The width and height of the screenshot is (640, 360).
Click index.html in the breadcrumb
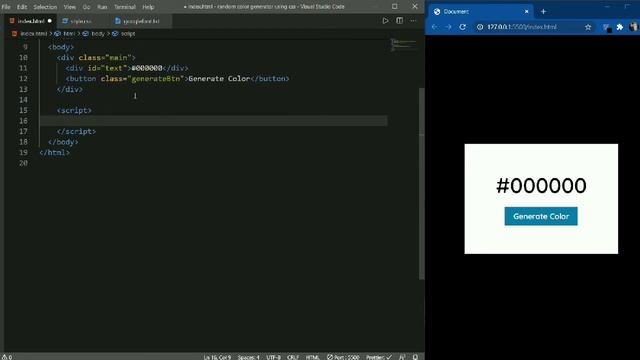33,34
